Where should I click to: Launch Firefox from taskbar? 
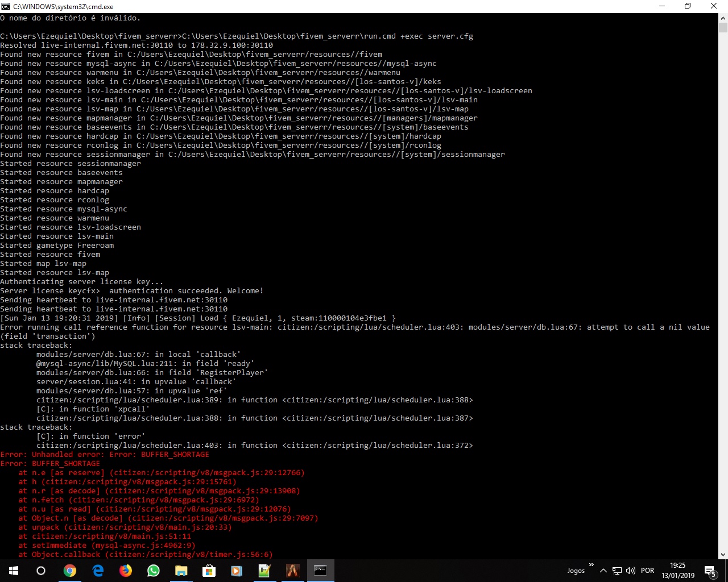[x=125, y=571]
